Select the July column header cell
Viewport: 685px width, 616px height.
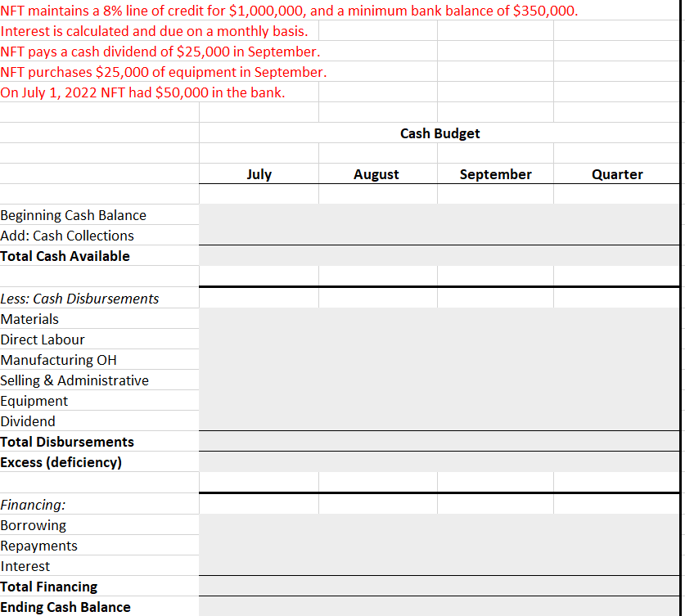259,173
